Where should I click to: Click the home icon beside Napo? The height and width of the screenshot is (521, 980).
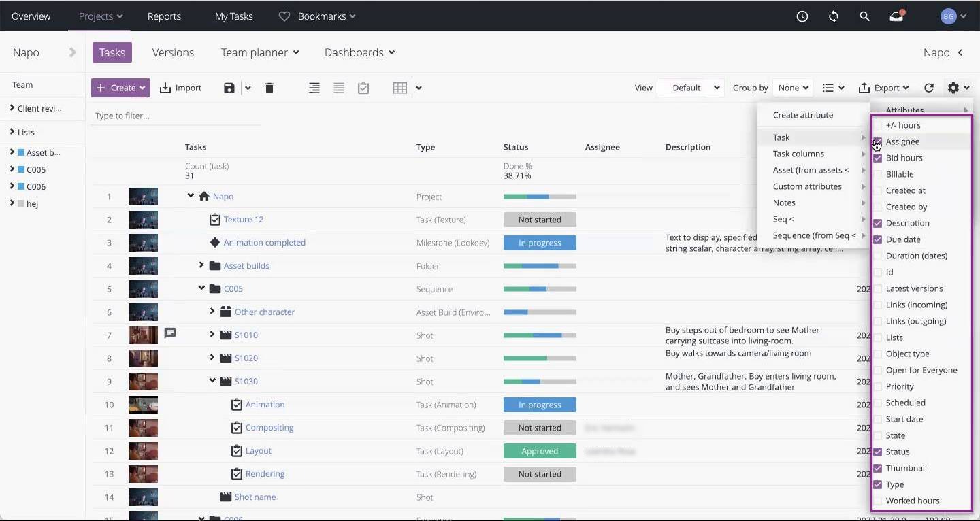coord(204,196)
